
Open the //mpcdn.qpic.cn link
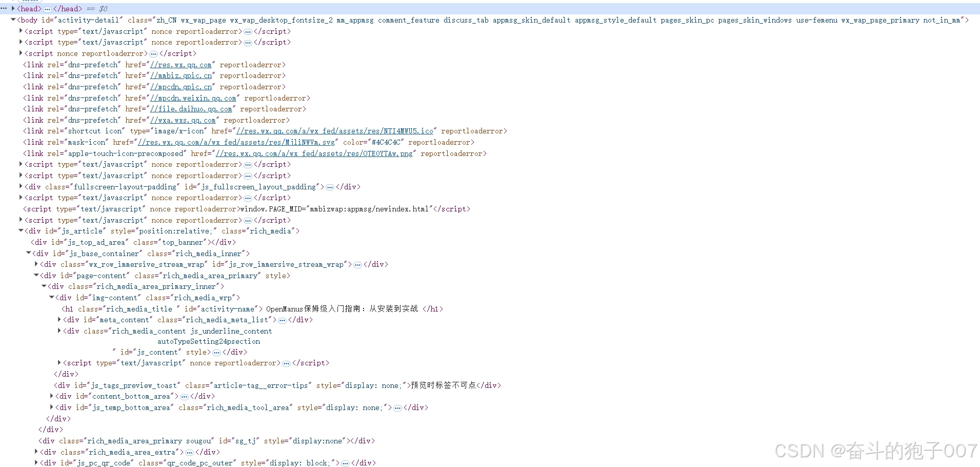(x=181, y=87)
